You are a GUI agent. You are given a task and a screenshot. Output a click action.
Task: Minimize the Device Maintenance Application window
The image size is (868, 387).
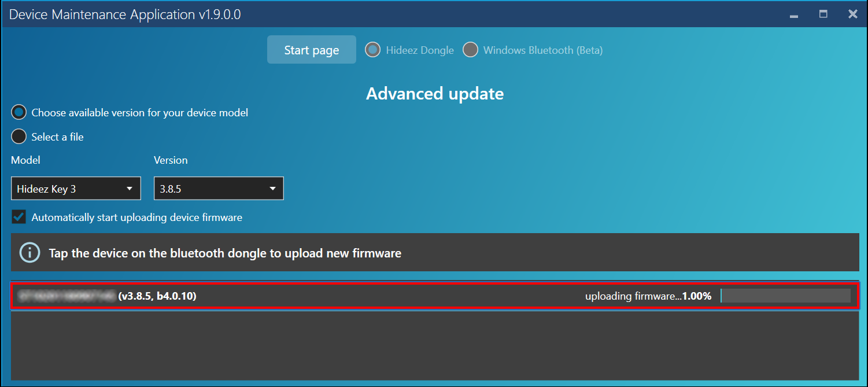coord(794,14)
